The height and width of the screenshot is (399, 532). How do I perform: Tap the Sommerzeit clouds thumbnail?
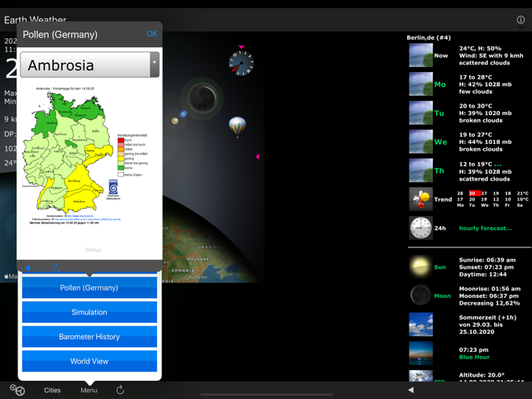tap(420, 324)
